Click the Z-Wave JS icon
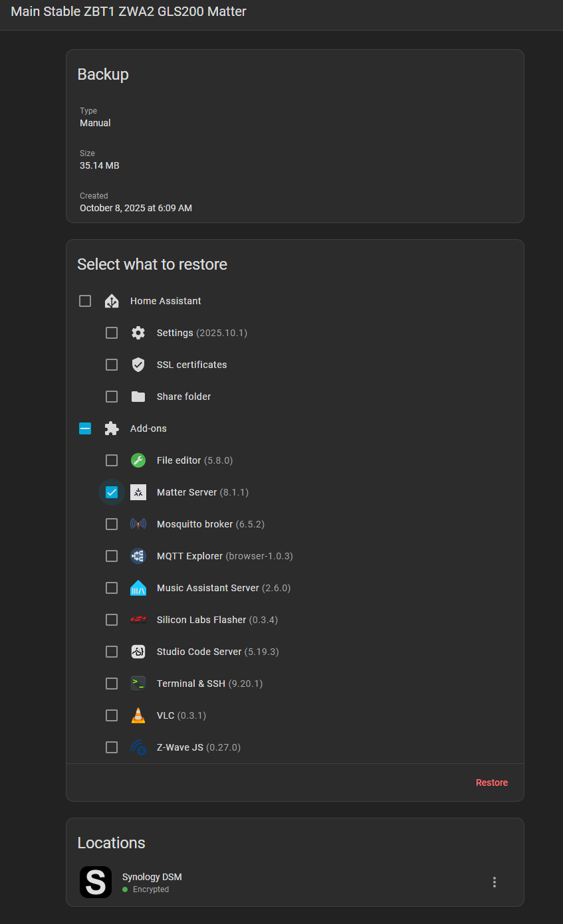Image resolution: width=563 pixels, height=924 pixels. (138, 747)
